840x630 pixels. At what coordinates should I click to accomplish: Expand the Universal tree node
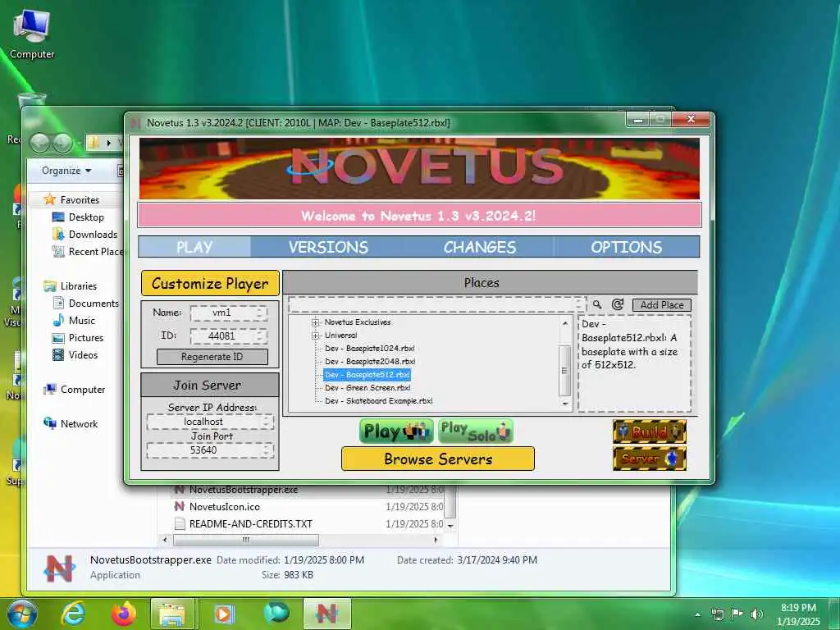tap(316, 336)
